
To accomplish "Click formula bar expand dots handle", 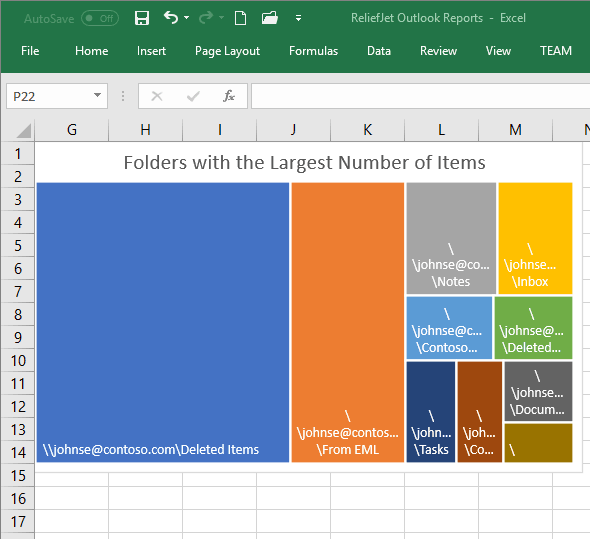I will 123,96.
